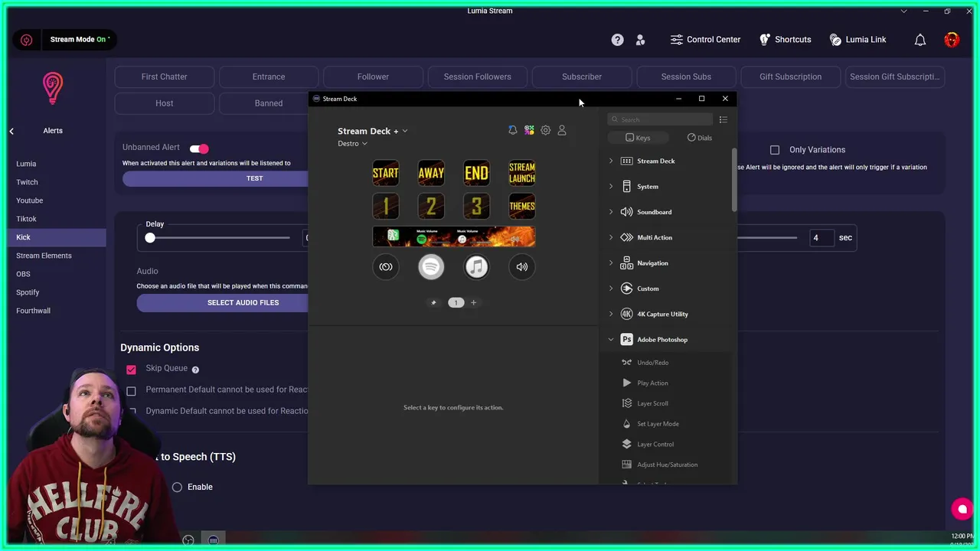Open the Gift Subscription tab
Screen dimensions: 980x551
[x=790, y=77]
